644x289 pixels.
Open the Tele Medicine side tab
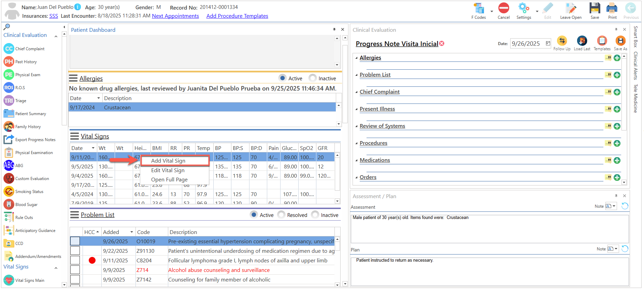point(635,98)
